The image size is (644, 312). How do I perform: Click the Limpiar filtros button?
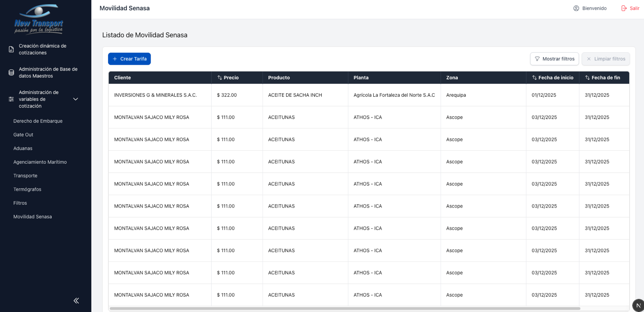[x=605, y=59]
